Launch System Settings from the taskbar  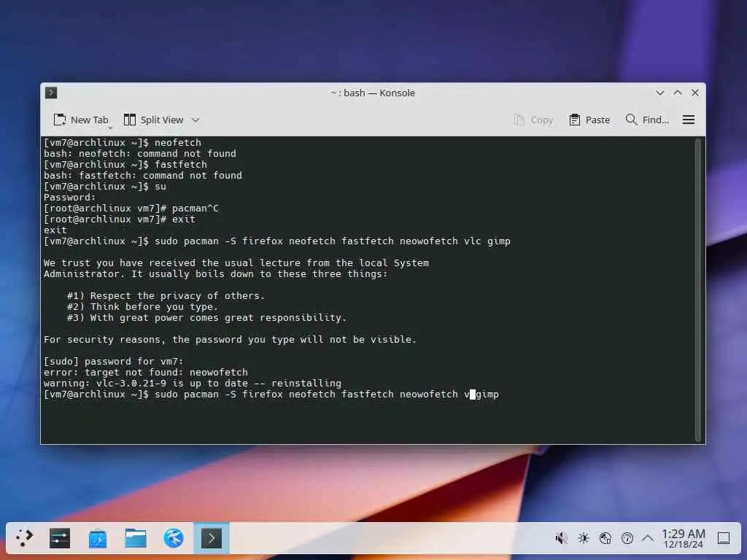pyautogui.click(x=60, y=538)
